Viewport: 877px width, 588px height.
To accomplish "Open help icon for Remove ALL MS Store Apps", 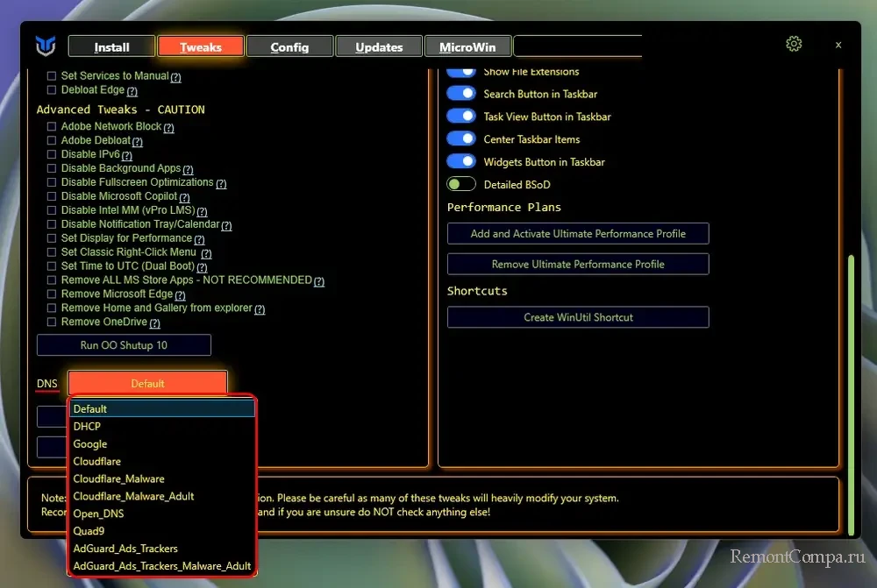I will pyautogui.click(x=319, y=281).
